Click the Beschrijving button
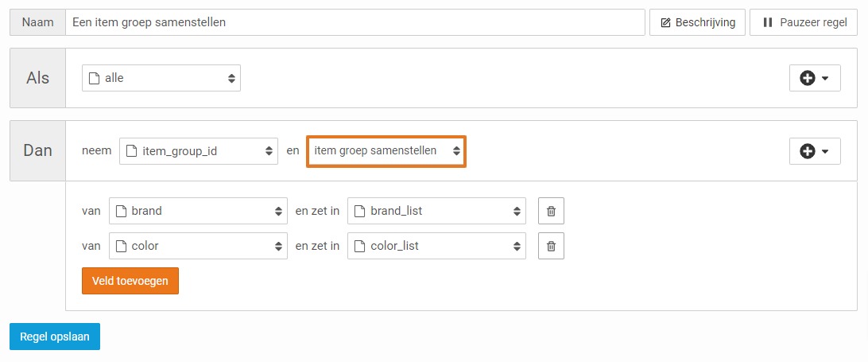The height and width of the screenshot is (362, 868). point(698,23)
